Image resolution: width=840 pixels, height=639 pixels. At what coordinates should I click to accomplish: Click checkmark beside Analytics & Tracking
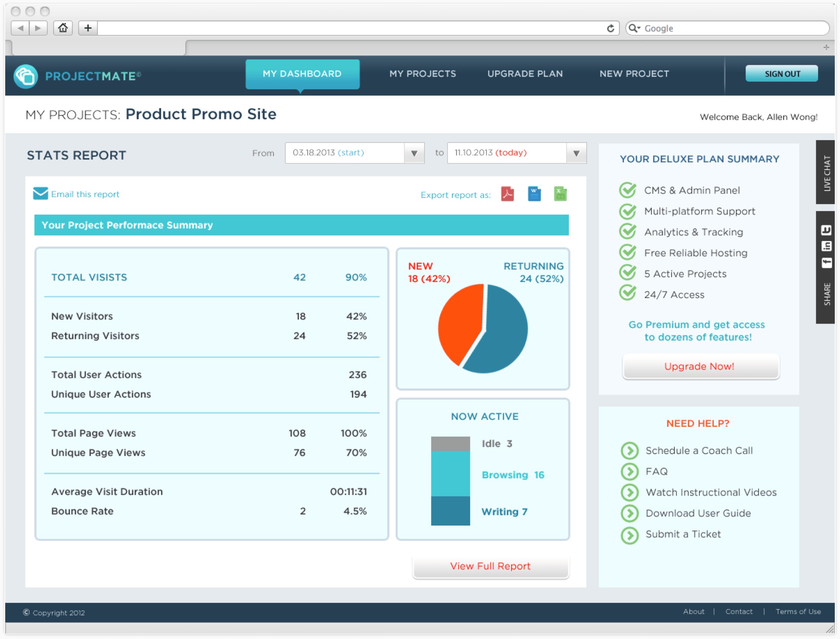(628, 232)
